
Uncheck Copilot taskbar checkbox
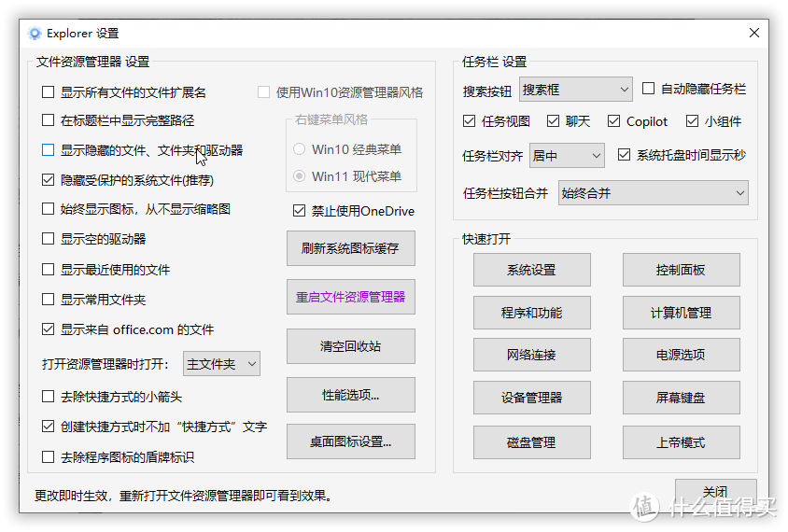pyautogui.click(x=614, y=121)
